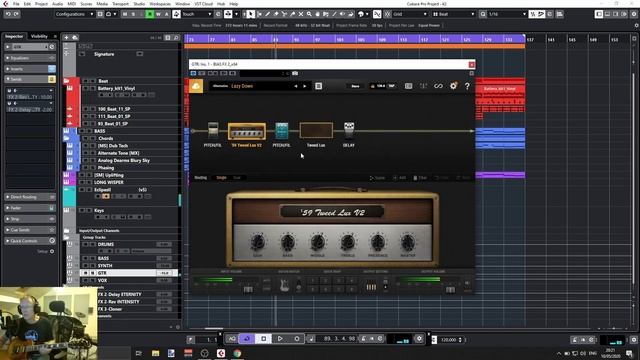Select the Tweed Lux cabinet in chain
Viewport: 640px width, 360px height.
(316, 131)
